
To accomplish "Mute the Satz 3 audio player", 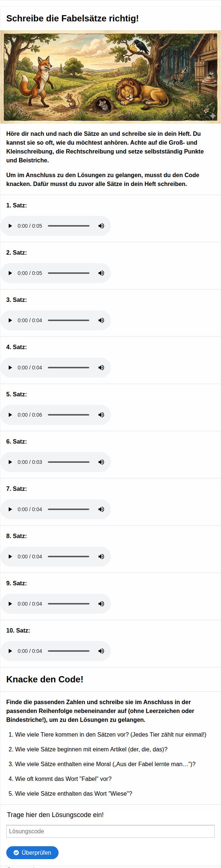I will 101,320.
